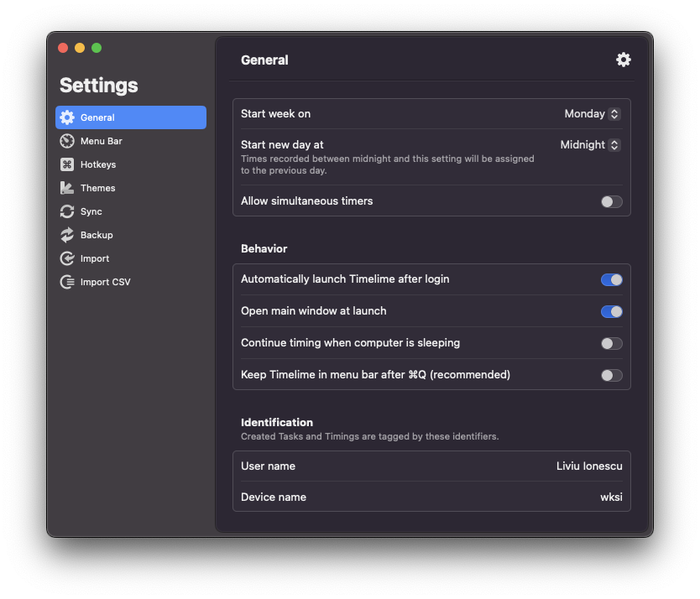Disable Automatically launch Timelime after login
This screenshot has height=599, width=700.
pos(611,279)
